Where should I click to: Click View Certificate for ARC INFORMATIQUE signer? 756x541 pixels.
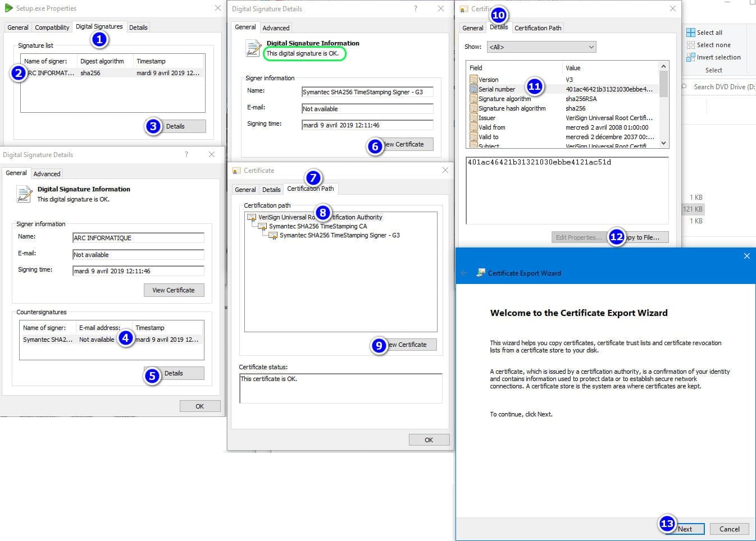pyautogui.click(x=174, y=290)
